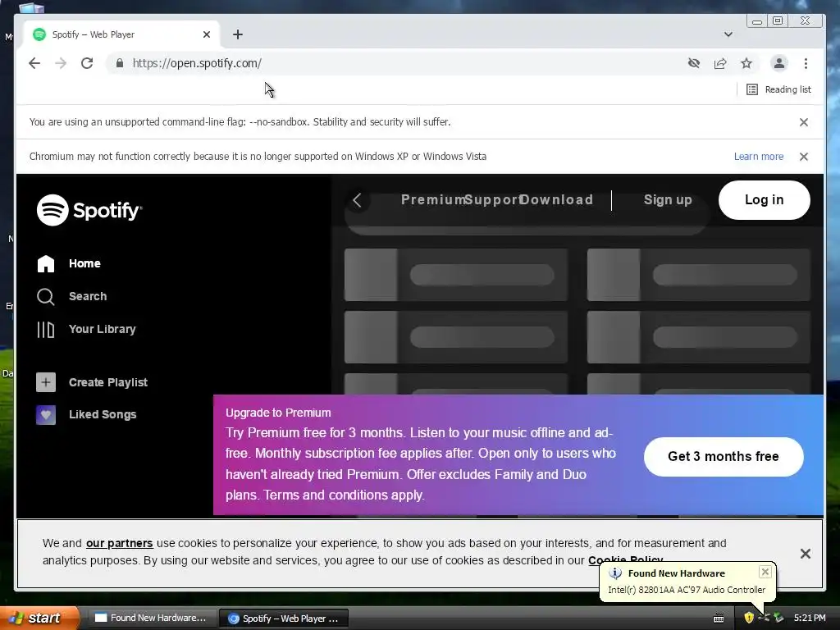Click the crossed-out eye icon in the address bar
The image size is (840, 630).
pos(694,63)
